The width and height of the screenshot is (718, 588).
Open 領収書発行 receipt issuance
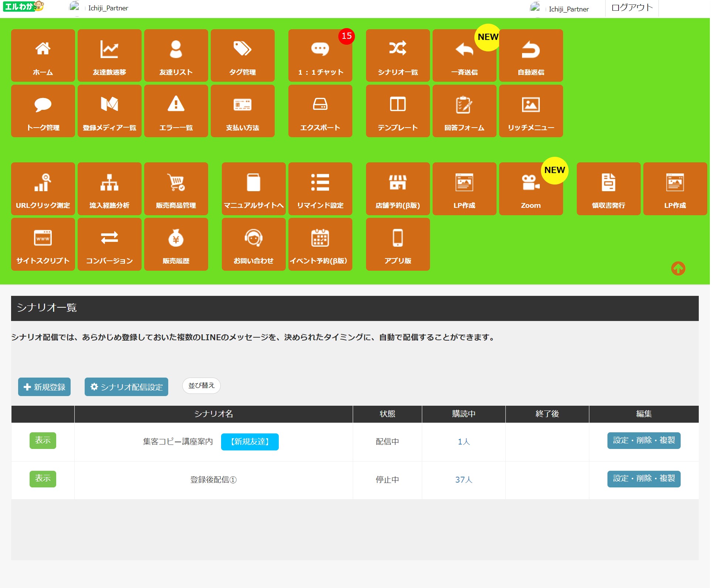point(609,189)
